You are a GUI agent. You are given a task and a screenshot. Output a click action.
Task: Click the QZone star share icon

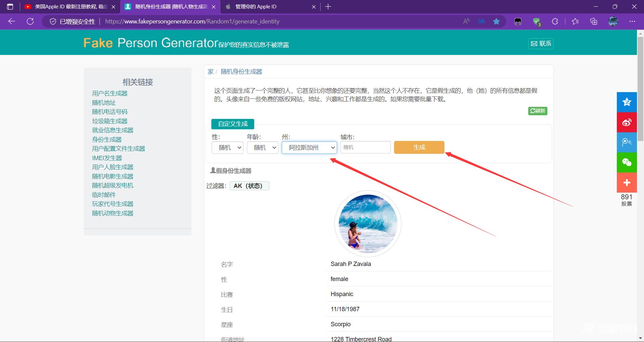[627, 102]
